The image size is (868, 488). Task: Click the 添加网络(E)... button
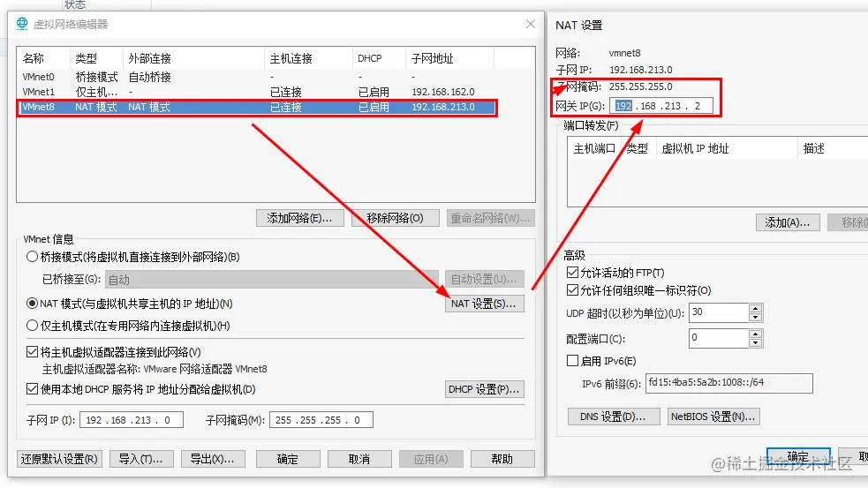pyautogui.click(x=300, y=218)
